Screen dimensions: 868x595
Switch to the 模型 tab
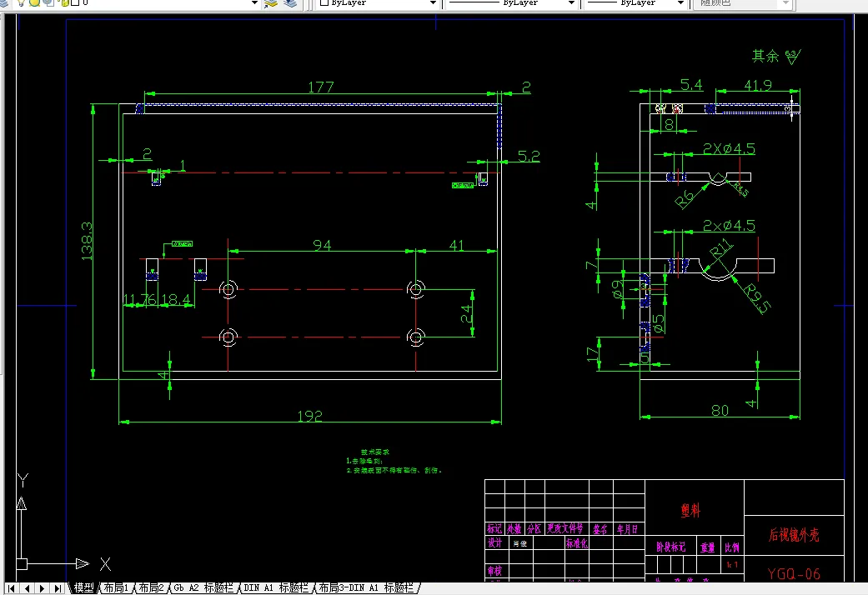coord(83,587)
